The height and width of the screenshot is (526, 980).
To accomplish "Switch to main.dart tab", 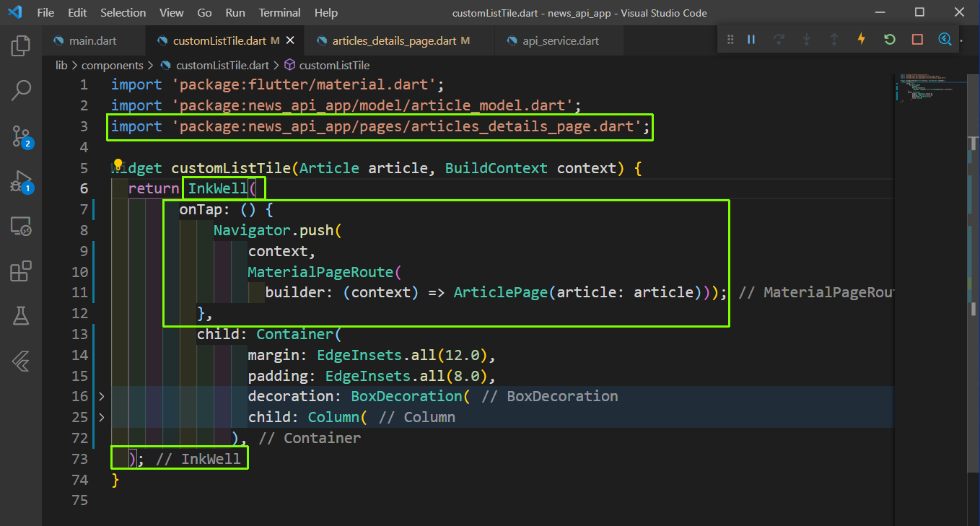I will click(92, 40).
